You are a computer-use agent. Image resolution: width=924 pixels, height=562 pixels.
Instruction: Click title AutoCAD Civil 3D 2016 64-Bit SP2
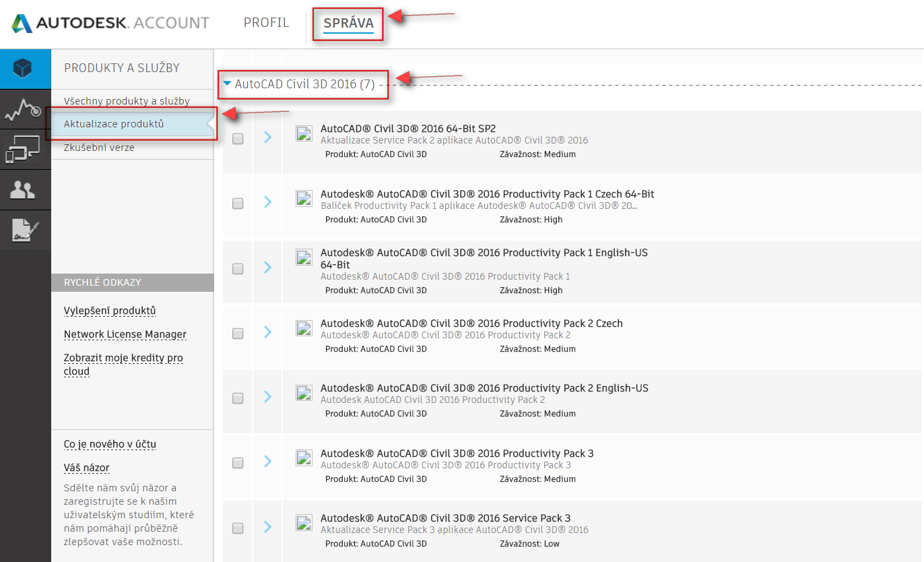408,129
